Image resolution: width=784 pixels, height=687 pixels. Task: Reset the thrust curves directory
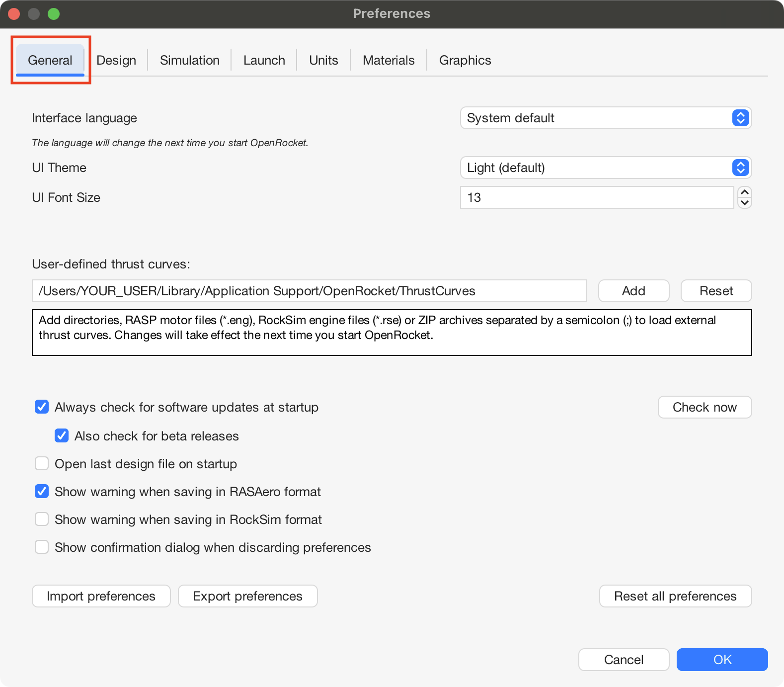(715, 291)
